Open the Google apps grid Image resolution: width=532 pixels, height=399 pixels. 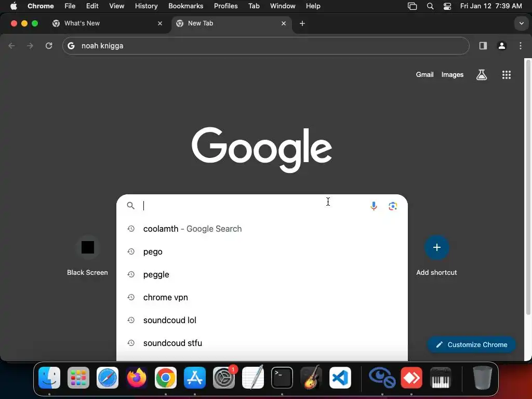point(506,75)
